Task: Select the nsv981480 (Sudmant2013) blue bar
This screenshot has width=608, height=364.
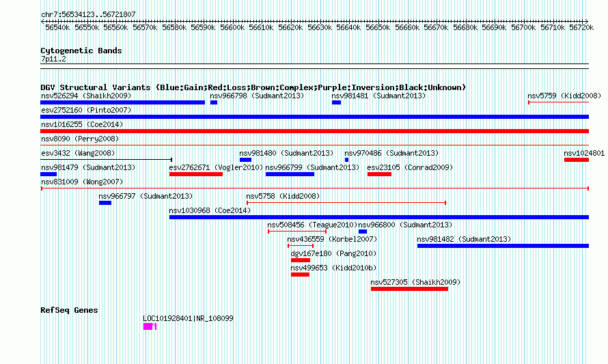Action: tap(245, 160)
